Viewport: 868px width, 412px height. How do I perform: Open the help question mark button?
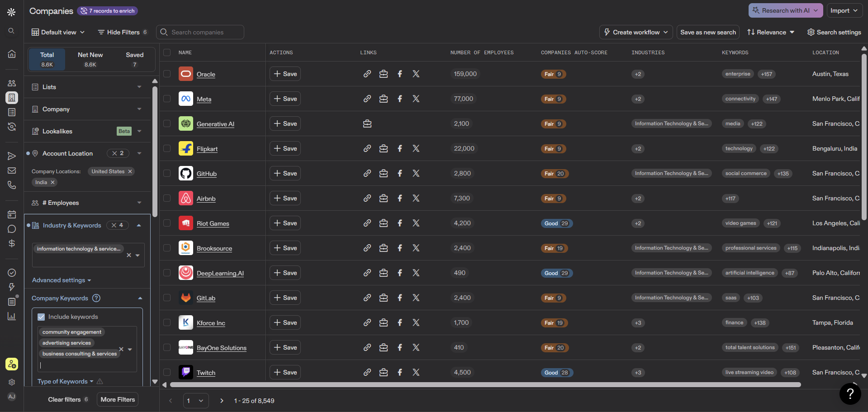pos(850,393)
